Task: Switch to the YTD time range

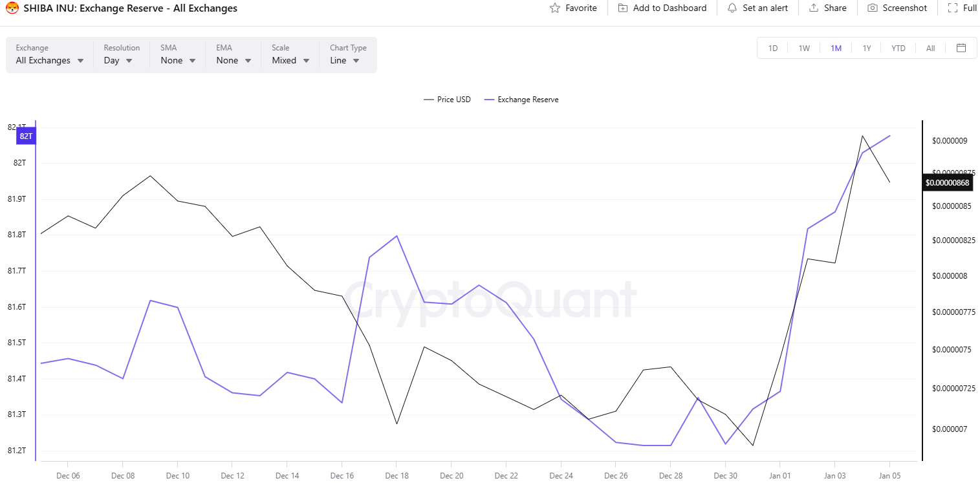Action: point(898,48)
